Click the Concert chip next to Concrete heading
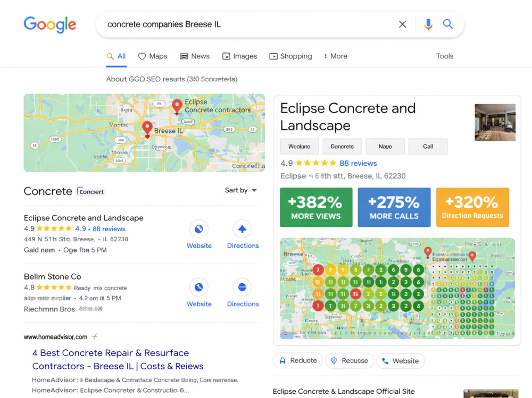Viewport: 532px width, 398px height. tap(91, 191)
